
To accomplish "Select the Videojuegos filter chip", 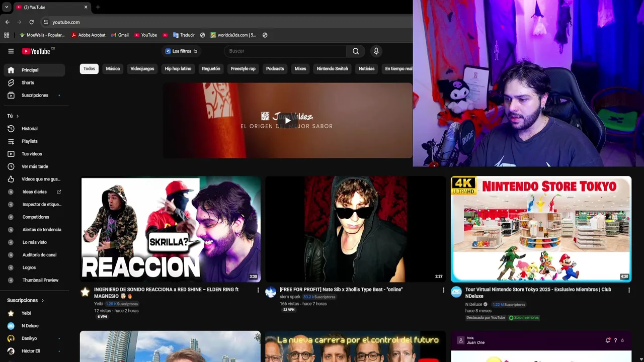I will (142, 69).
